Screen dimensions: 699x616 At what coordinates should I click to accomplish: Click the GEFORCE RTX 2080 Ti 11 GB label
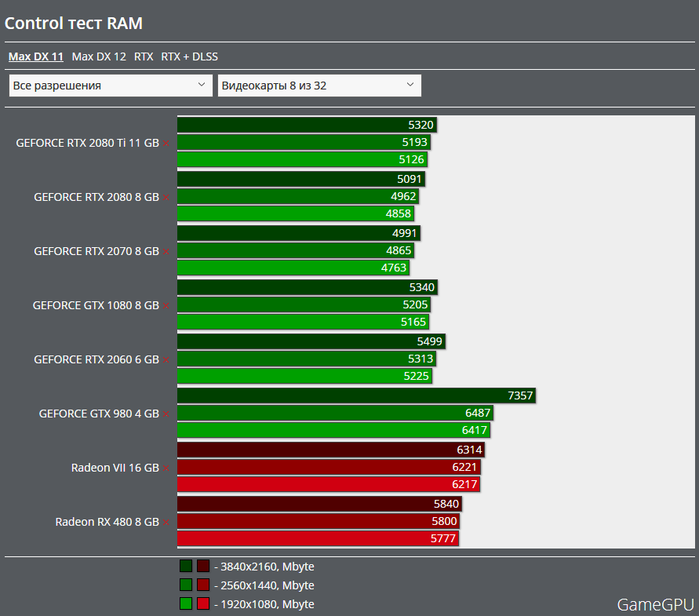point(87,143)
